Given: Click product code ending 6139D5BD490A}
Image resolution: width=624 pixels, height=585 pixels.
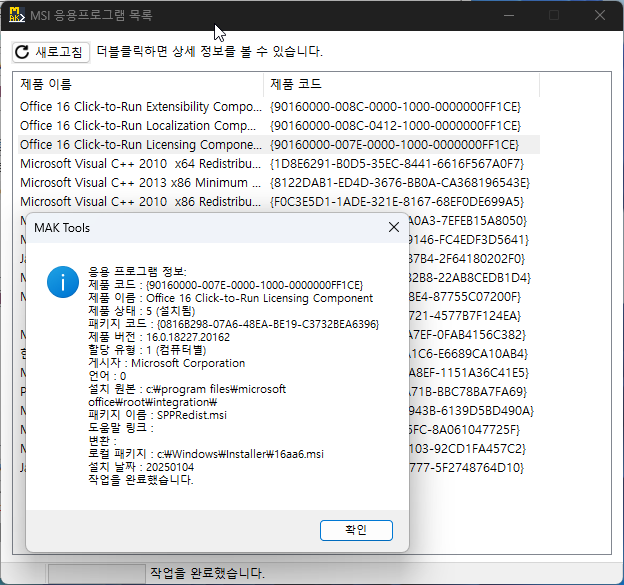Looking at the screenshot, I should click(471, 411).
